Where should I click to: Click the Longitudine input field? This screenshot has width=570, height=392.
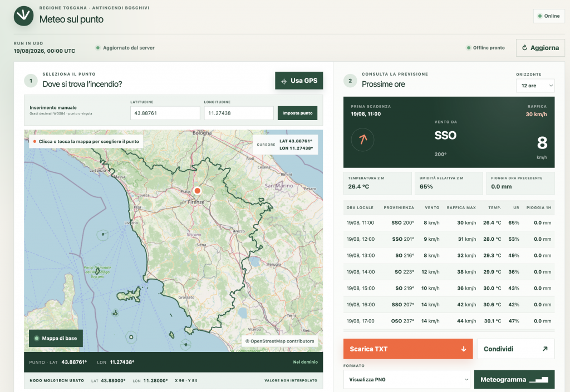pos(238,113)
